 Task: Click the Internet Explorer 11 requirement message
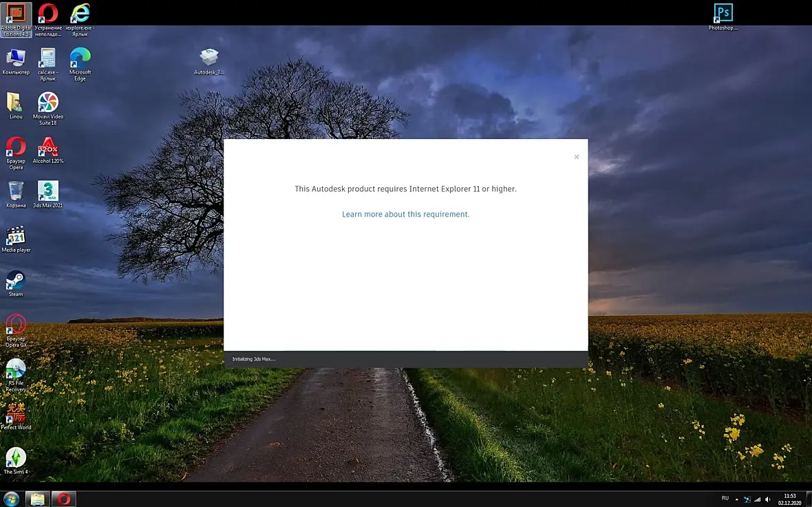pyautogui.click(x=405, y=189)
